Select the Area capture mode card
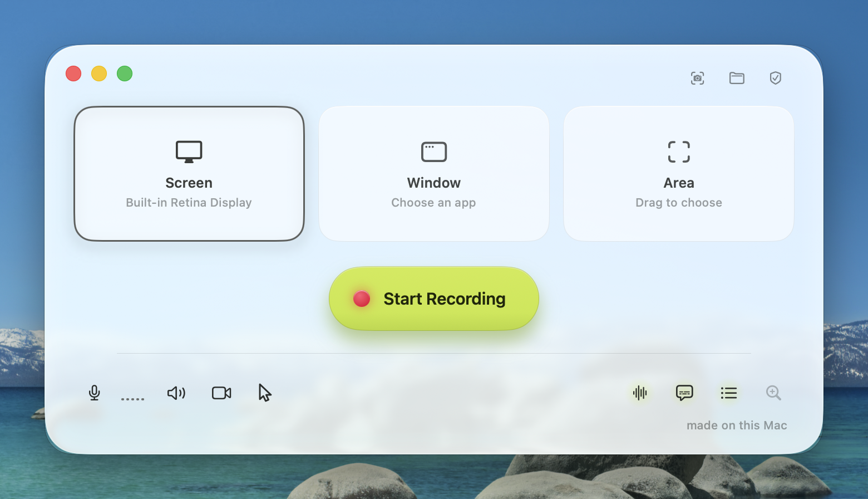868x499 pixels. [x=679, y=174]
